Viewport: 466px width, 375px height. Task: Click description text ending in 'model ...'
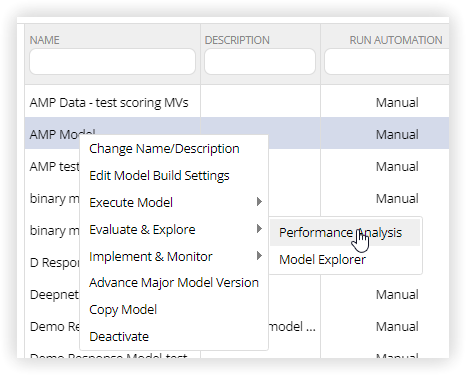292,327
